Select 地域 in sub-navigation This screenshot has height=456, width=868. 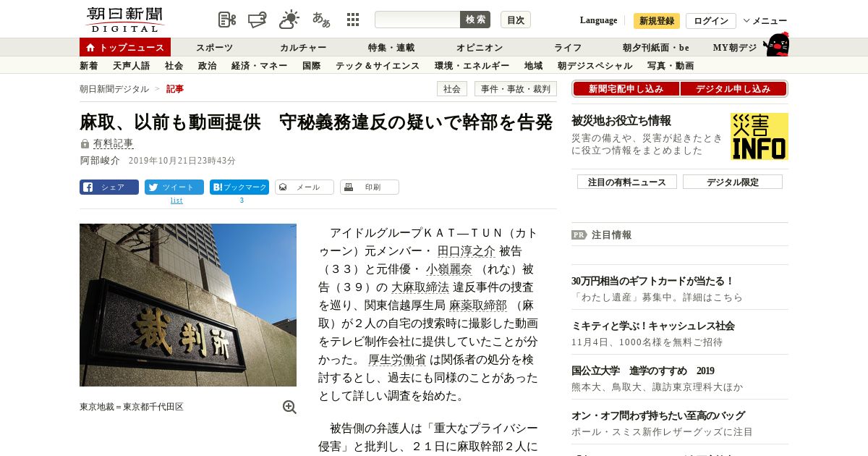[534, 66]
